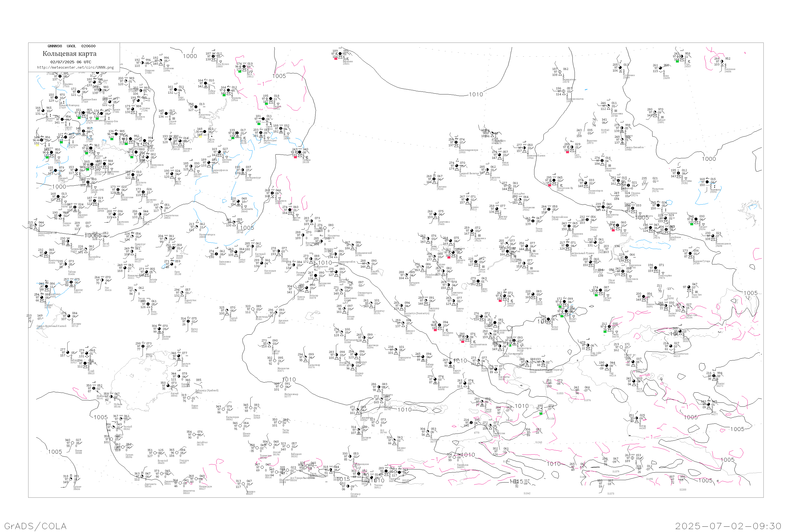Click the Курган station filled circle

tap(290, 210)
